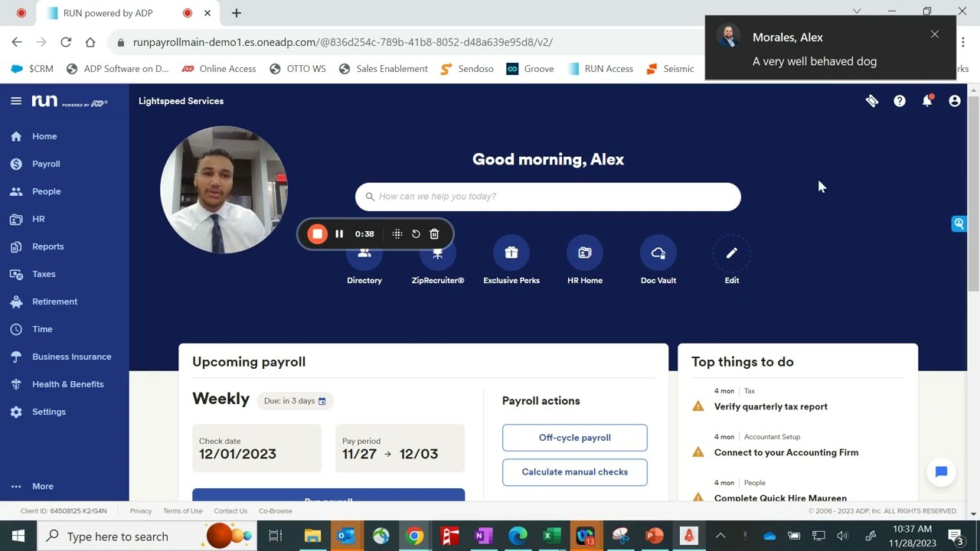
Task: Open the browser home button
Action: 90,42
